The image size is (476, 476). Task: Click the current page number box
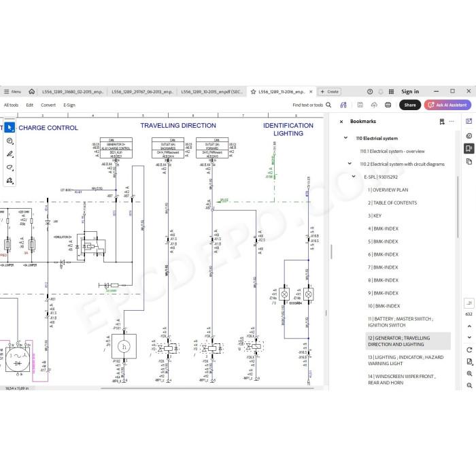[x=469, y=303]
